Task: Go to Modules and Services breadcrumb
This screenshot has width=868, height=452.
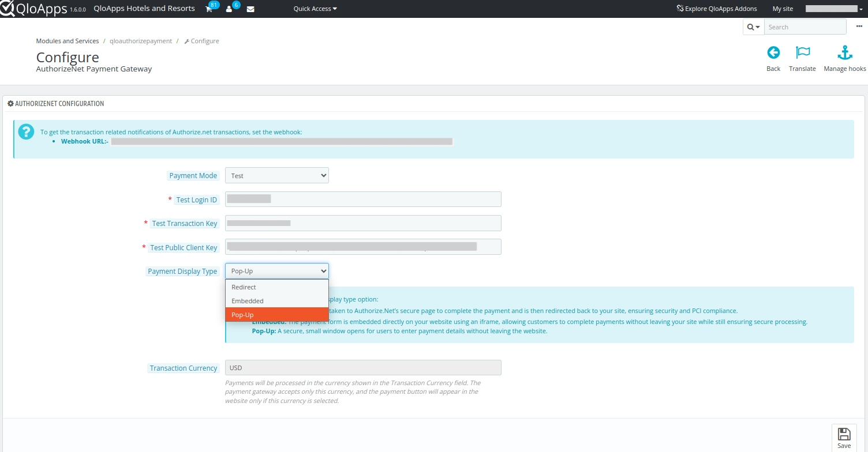Action: point(68,41)
